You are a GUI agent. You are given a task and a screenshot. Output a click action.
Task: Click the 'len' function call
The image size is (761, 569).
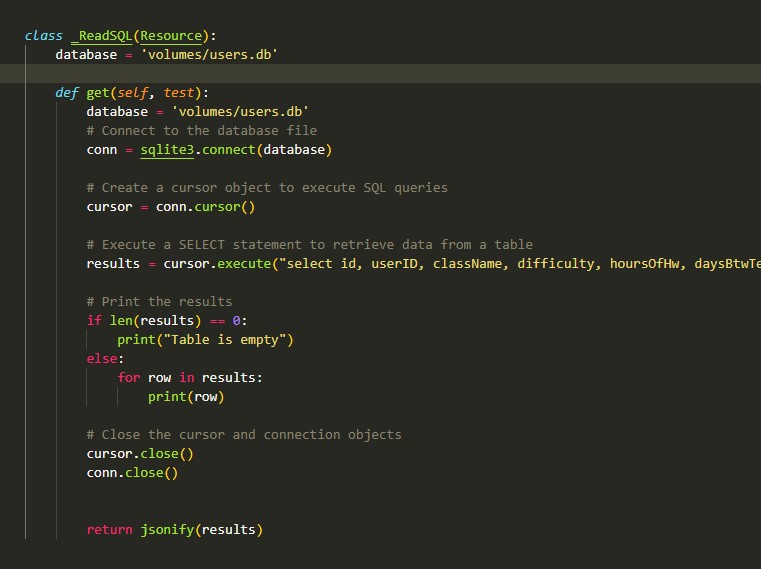(x=121, y=320)
